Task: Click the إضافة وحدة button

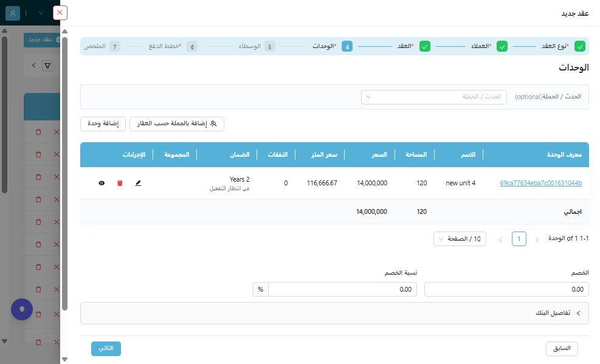Action: point(103,123)
